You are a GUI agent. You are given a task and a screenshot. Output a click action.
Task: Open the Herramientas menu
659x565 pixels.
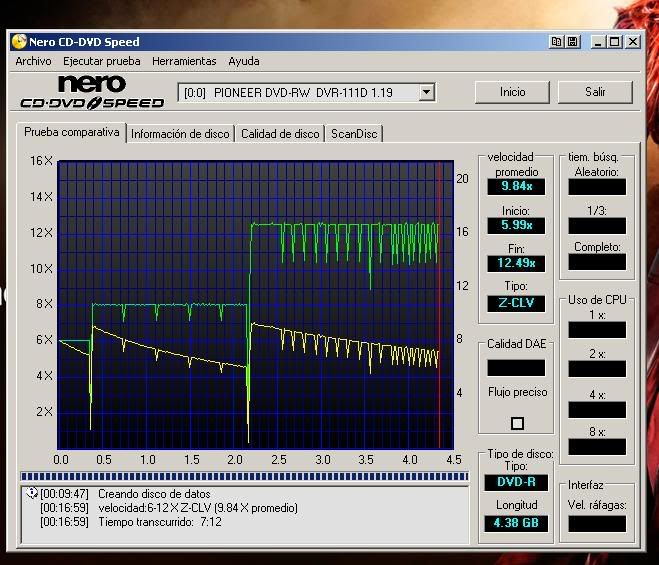184,61
